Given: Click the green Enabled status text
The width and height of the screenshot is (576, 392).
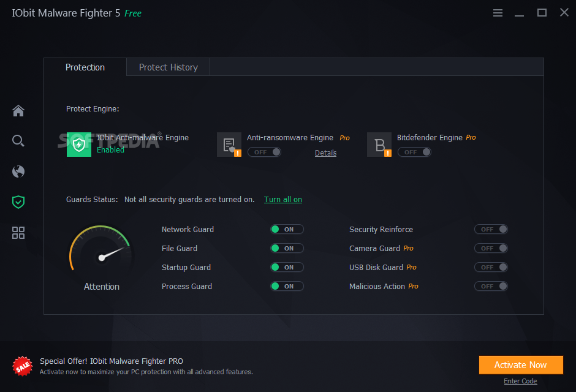Looking at the screenshot, I should click(x=110, y=149).
